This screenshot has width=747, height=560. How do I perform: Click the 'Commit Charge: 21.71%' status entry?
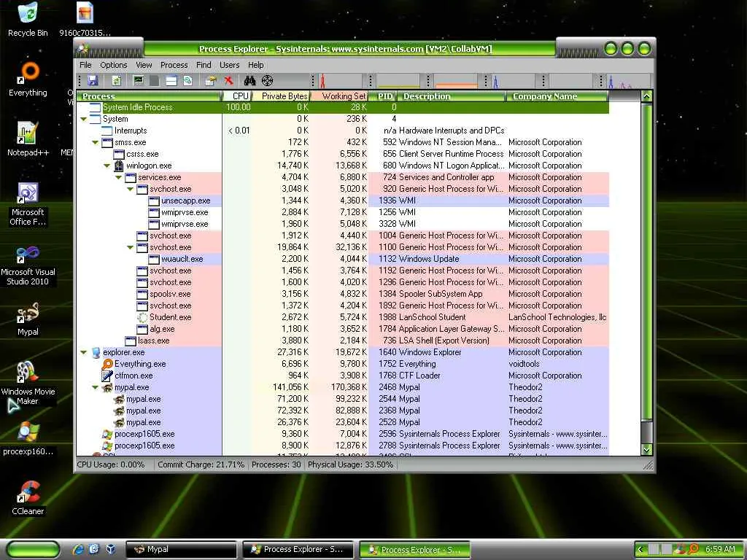(201, 464)
